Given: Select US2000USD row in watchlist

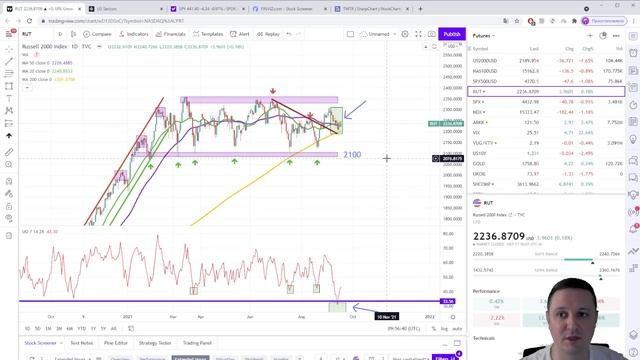Looking at the screenshot, I should pos(546,60).
